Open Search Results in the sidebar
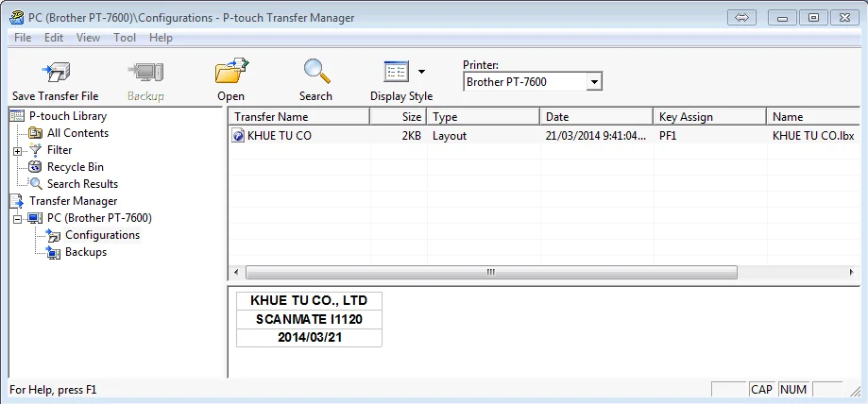Screen dimensions: 868x404 [x=82, y=184]
